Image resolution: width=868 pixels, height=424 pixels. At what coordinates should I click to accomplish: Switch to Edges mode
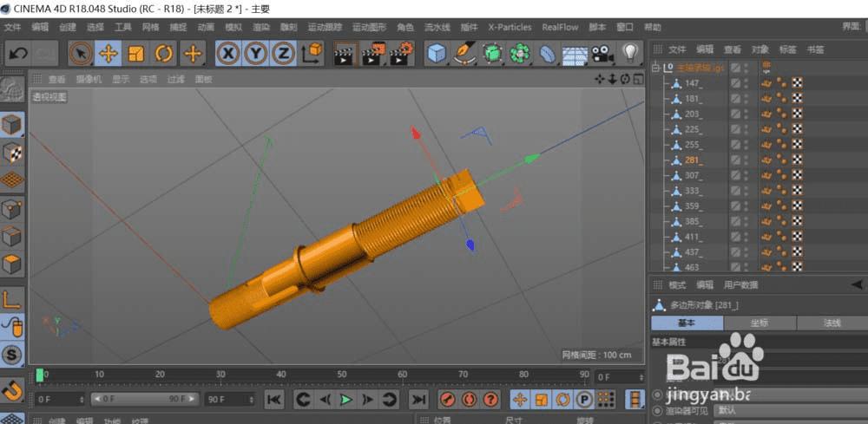[12, 237]
